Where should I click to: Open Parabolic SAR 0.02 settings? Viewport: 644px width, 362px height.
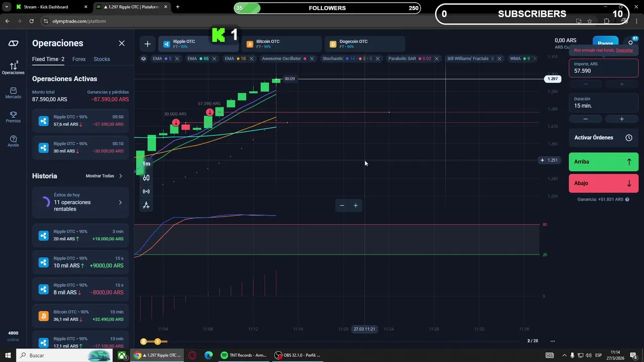click(410, 58)
